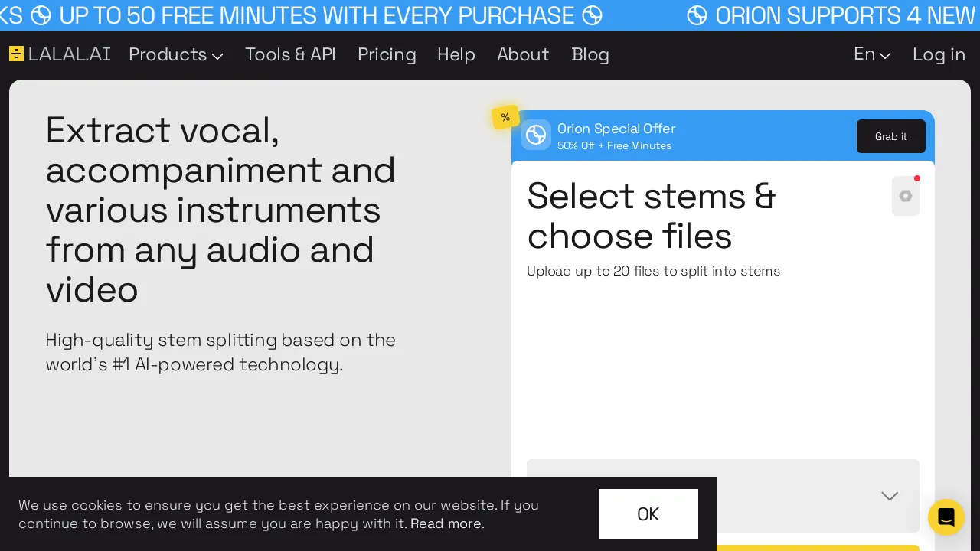Accept cookies with the OK button
The height and width of the screenshot is (551, 980).
point(648,514)
